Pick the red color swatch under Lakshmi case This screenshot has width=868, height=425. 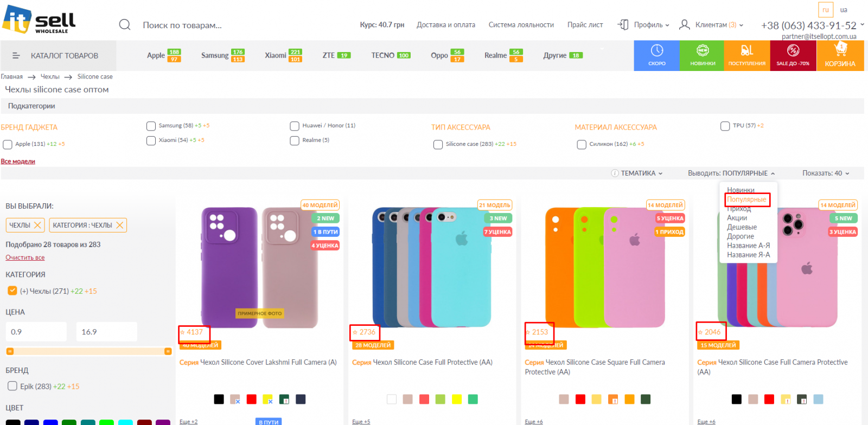251,400
